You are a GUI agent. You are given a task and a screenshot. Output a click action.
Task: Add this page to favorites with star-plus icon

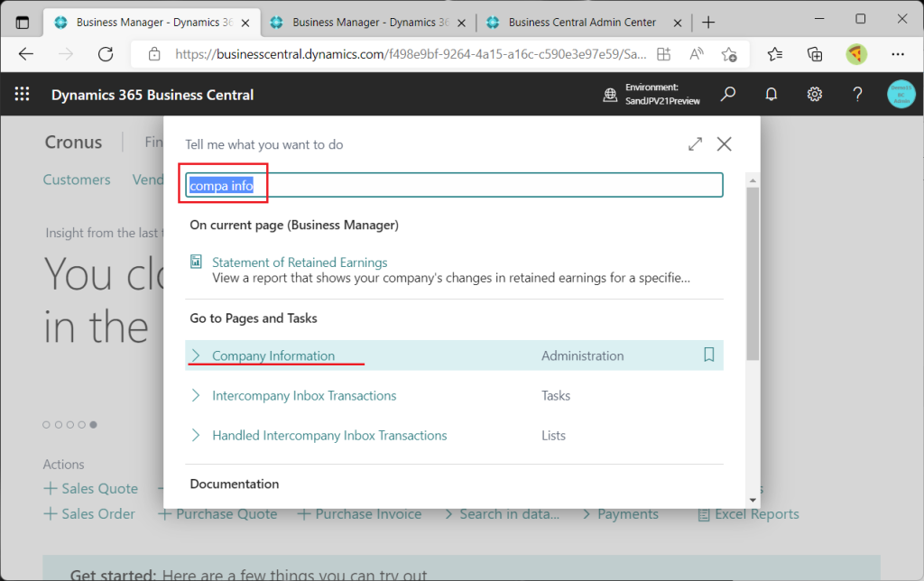(729, 54)
